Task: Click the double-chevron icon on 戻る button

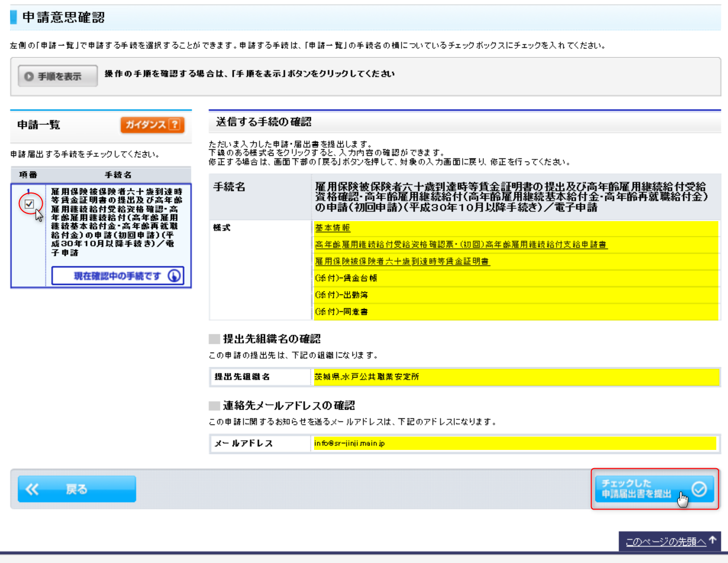Action: 32,490
